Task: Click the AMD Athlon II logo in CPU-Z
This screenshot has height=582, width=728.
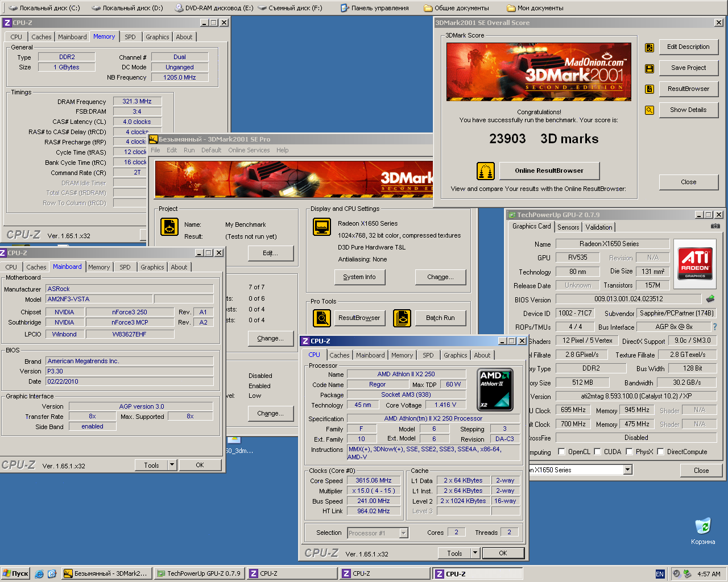Action: coord(495,390)
